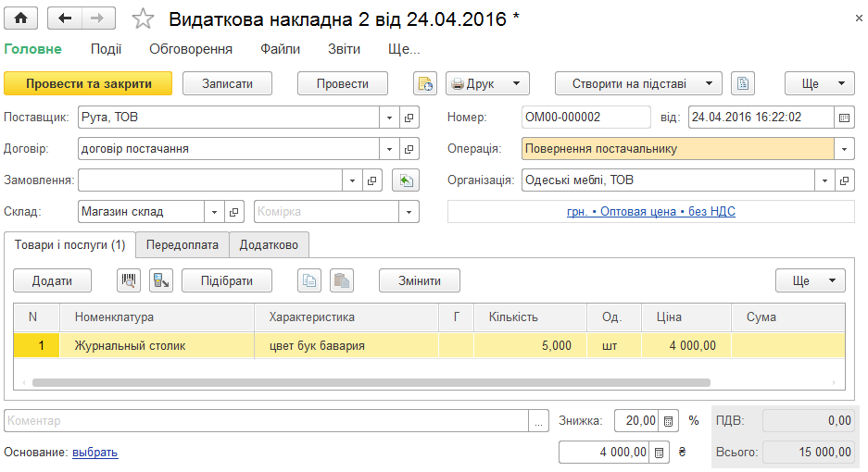This screenshot has height=472, width=868.
Task: Click the Провести та закрити button
Action: click(88, 83)
